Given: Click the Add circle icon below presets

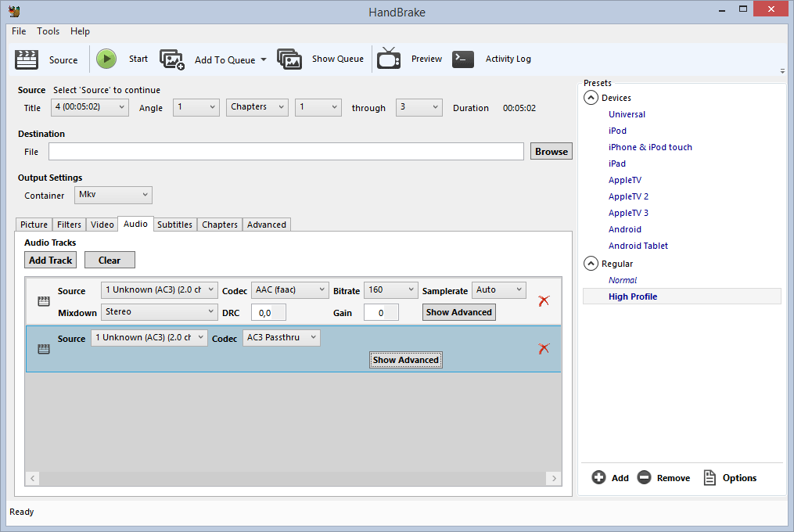Looking at the screenshot, I should (x=598, y=477).
